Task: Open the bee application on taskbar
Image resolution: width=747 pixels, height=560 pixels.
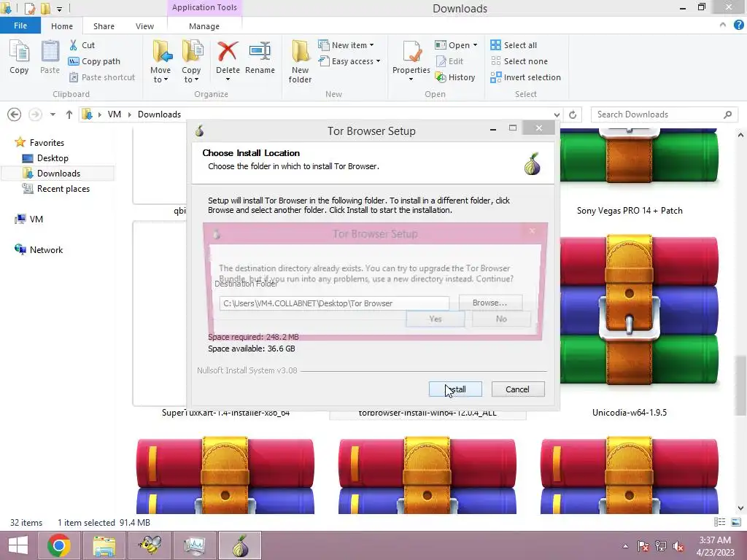Action: [149, 545]
